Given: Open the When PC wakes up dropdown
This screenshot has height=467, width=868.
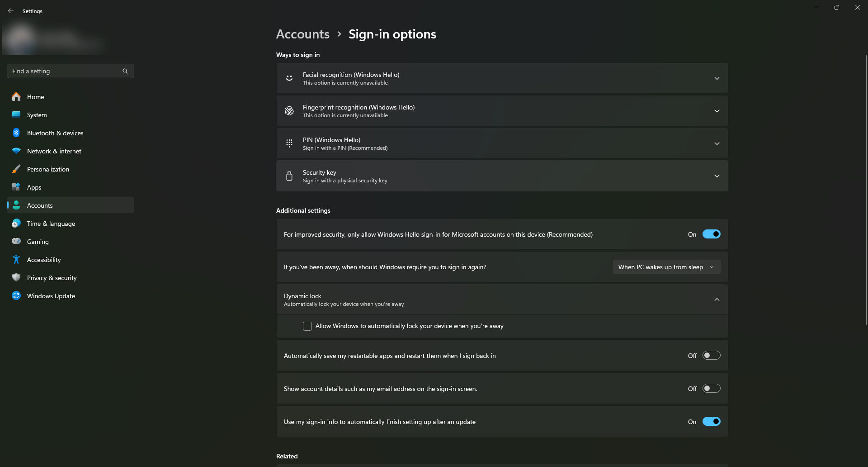Looking at the screenshot, I should pos(666,267).
